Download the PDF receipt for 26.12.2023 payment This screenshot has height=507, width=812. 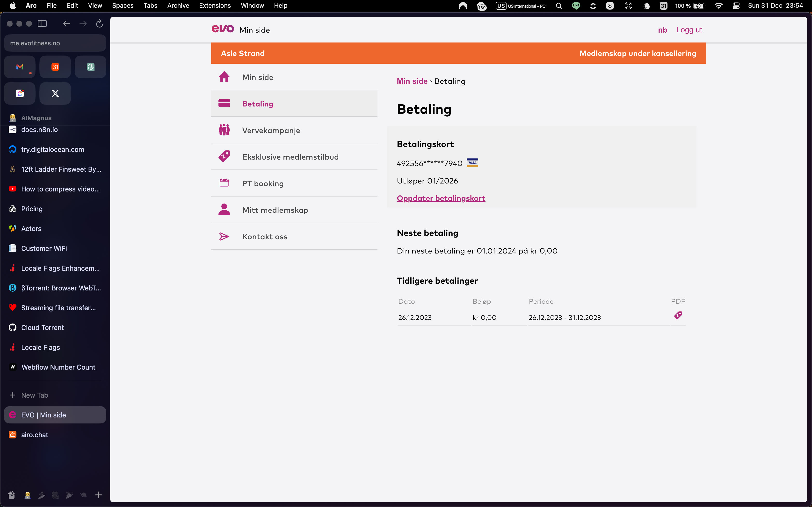tap(678, 315)
